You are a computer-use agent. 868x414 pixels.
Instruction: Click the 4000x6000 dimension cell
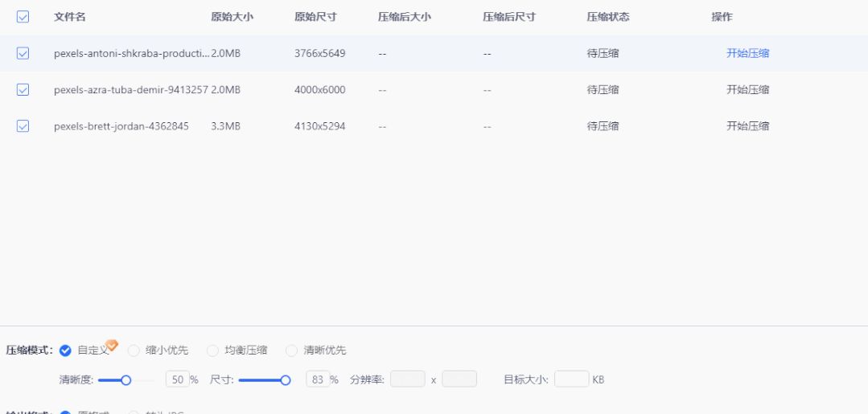320,90
